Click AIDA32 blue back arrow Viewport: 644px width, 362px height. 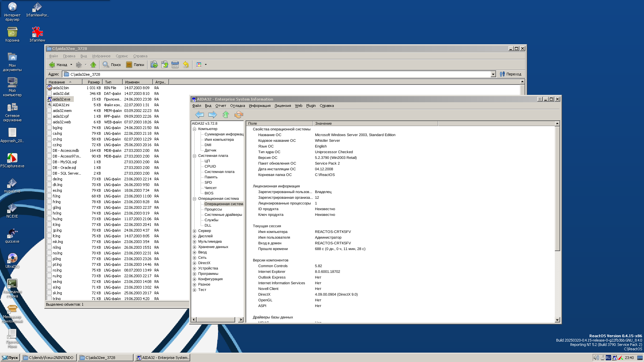pyautogui.click(x=200, y=115)
